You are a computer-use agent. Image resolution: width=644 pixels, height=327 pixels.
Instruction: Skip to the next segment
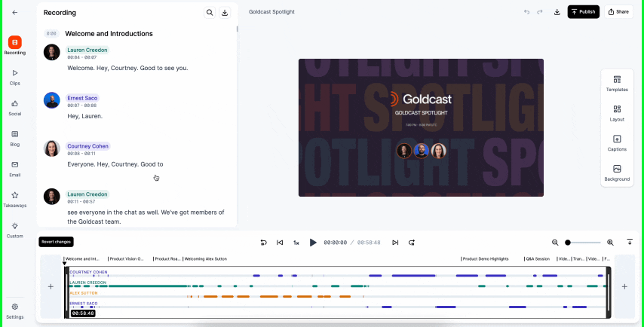pos(395,243)
